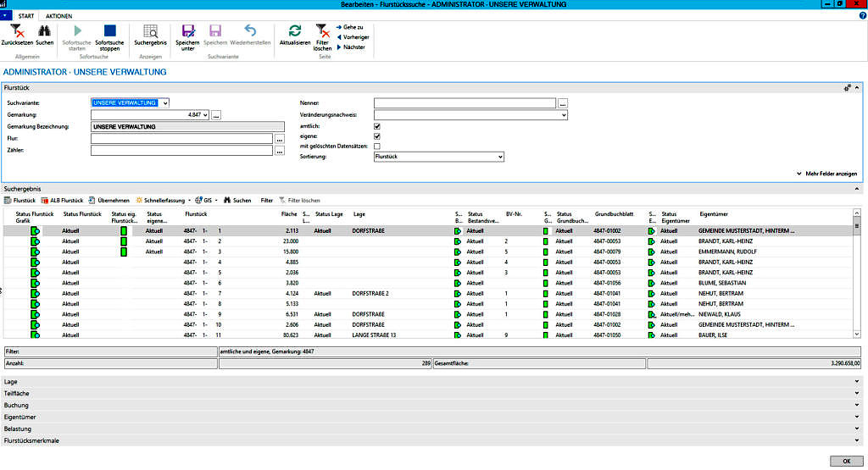Open the Sortierung dropdown

[500, 157]
